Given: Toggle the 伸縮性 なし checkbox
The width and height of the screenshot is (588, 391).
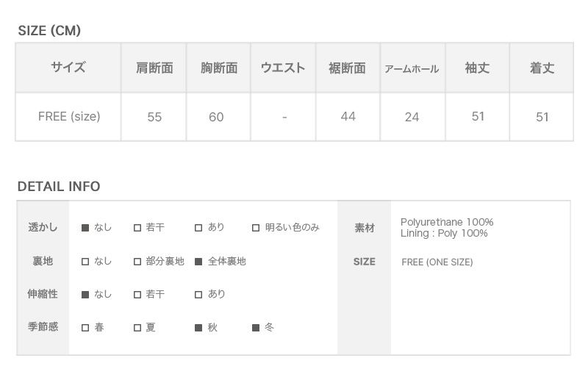Looking at the screenshot, I should (85, 294).
